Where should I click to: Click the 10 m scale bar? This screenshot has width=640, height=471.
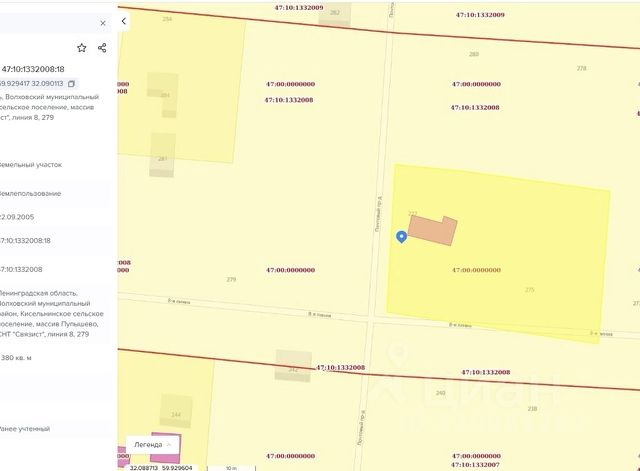231,468
